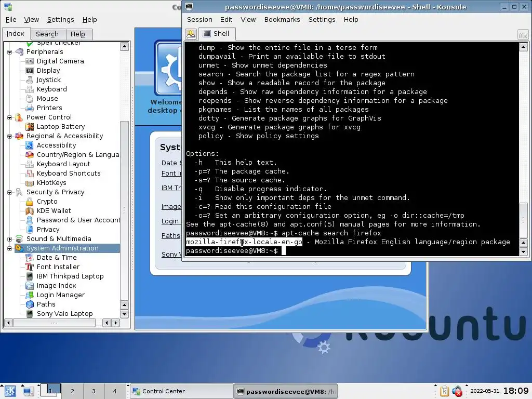The image size is (532, 399).
Task: Open the Control Center View menu
Action: pyautogui.click(x=31, y=20)
